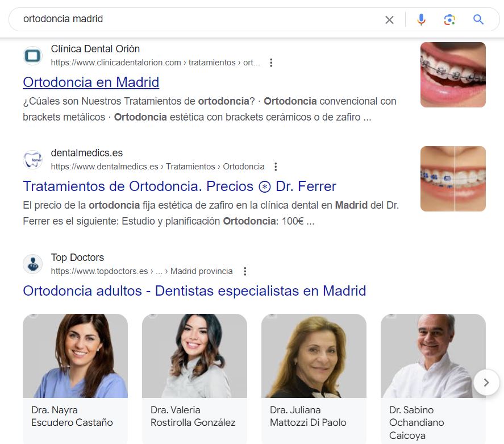
Task: Open the 'Ortodoncia en Madrid' result link
Action: (91, 82)
